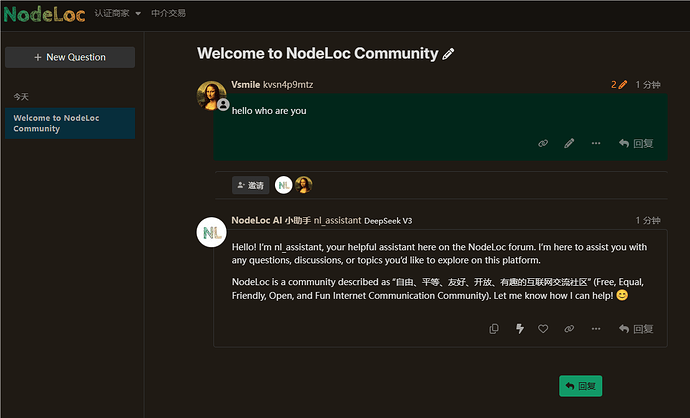Image resolution: width=690 pixels, height=418 pixels.
Task: Show more actions on assistant's reply
Action: 596,329
